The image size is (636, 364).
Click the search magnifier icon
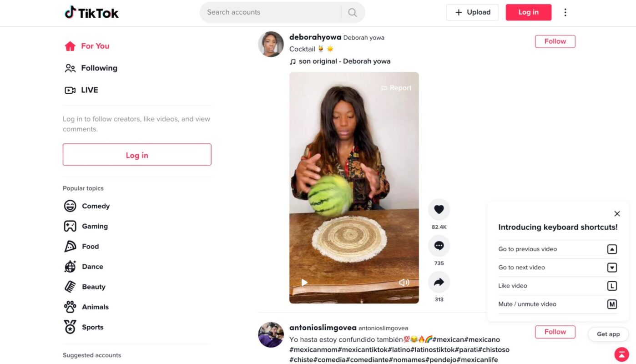352,12
